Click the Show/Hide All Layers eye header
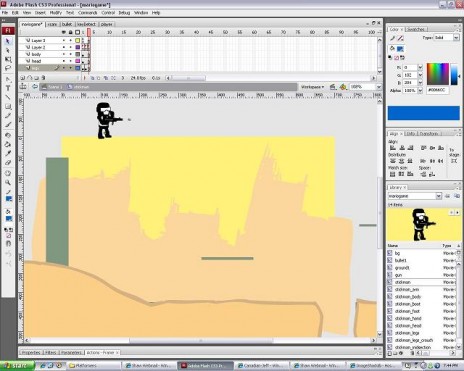 coord(64,32)
